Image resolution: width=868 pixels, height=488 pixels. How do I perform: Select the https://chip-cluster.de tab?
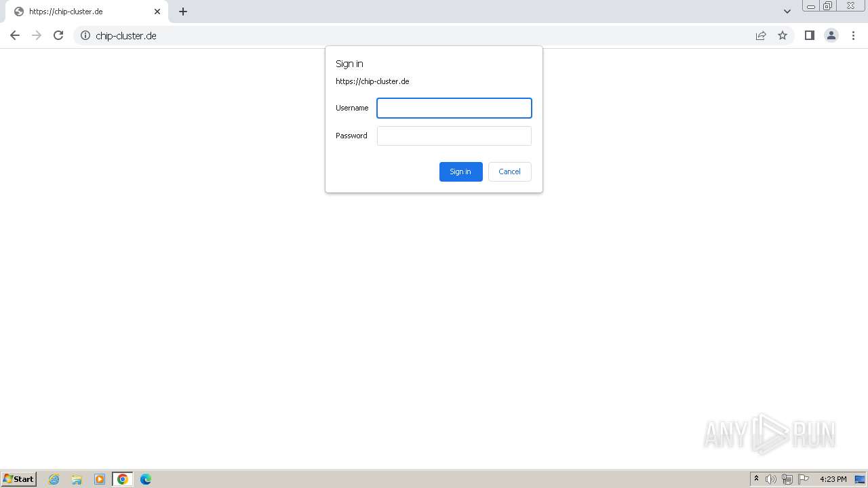87,12
